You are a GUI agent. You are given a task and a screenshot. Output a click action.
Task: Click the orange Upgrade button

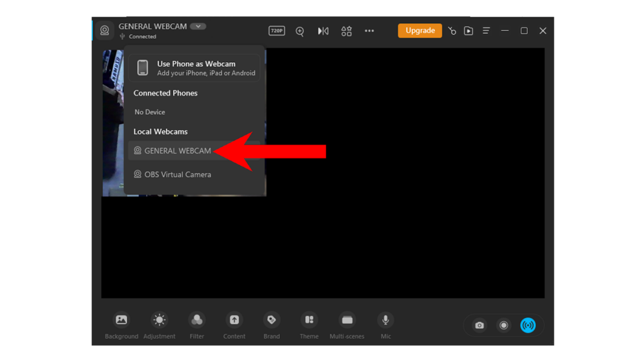pos(419,31)
